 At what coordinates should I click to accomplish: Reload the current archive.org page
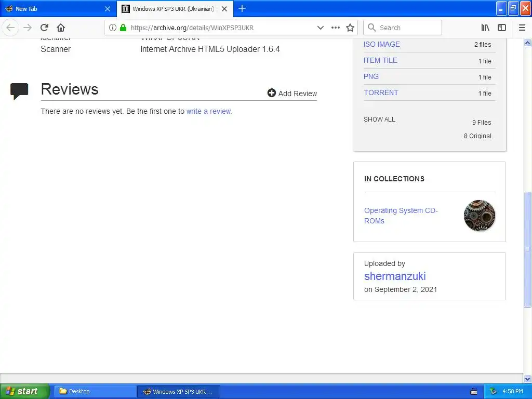click(45, 28)
